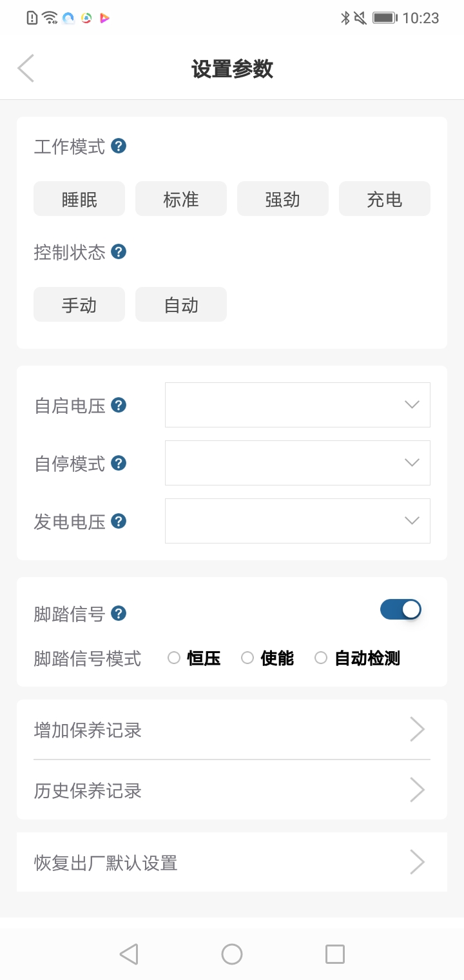Tap help icon next to 自停模式
This screenshot has width=464, height=980.
(119, 463)
